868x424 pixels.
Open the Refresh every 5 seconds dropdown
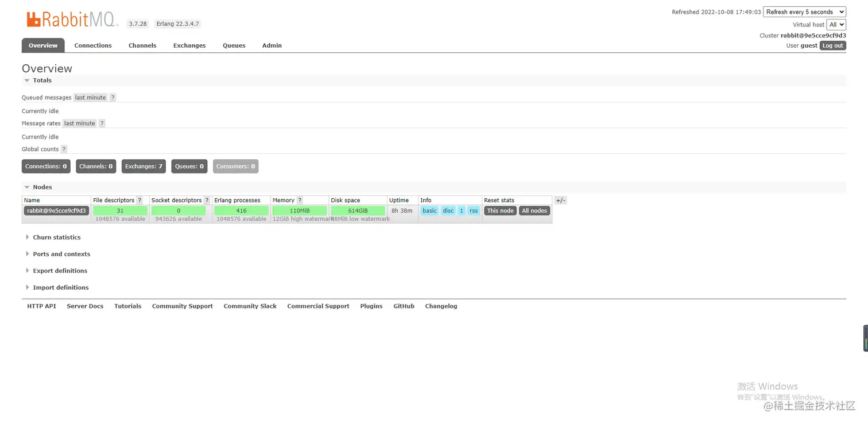coord(804,12)
